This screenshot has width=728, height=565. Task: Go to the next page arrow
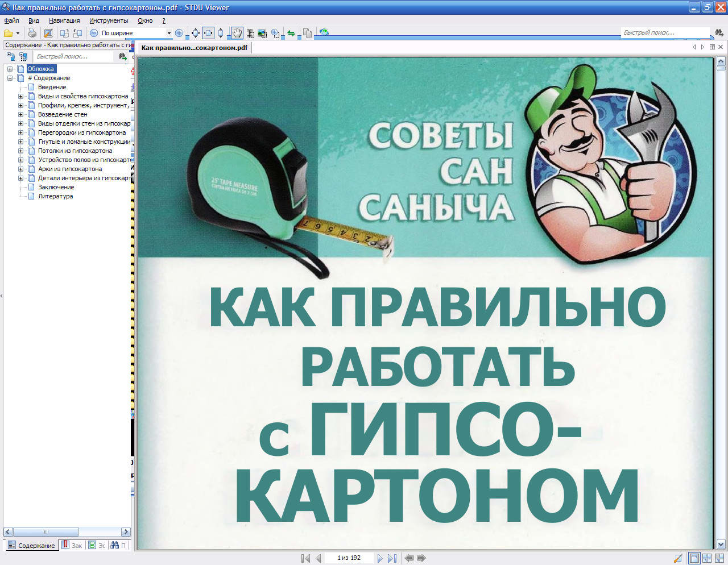pyautogui.click(x=380, y=558)
